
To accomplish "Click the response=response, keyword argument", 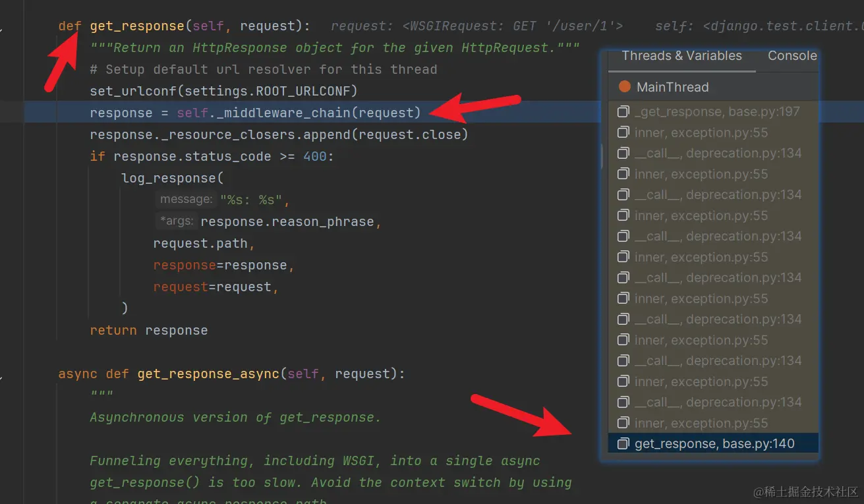I will [x=224, y=265].
